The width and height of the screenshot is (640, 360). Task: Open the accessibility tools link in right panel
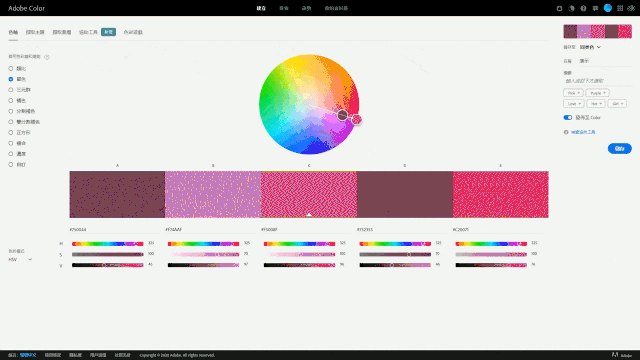pyautogui.click(x=583, y=132)
